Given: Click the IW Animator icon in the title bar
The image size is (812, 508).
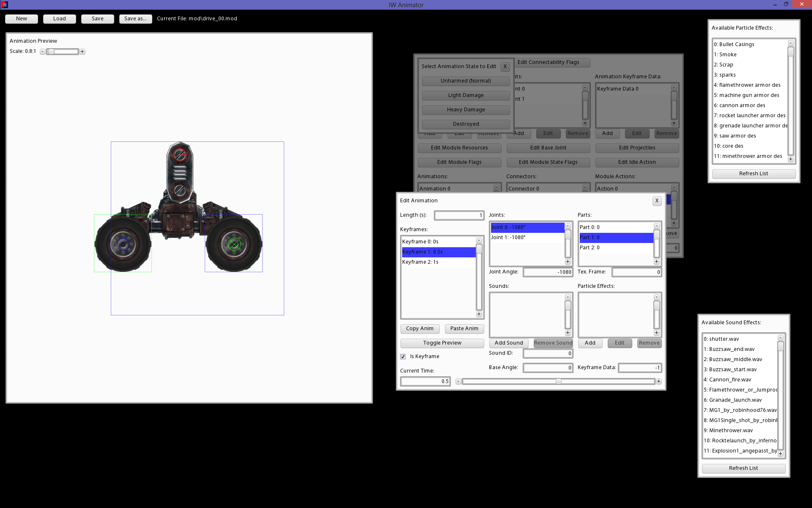Looking at the screenshot, I should pos(5,5).
